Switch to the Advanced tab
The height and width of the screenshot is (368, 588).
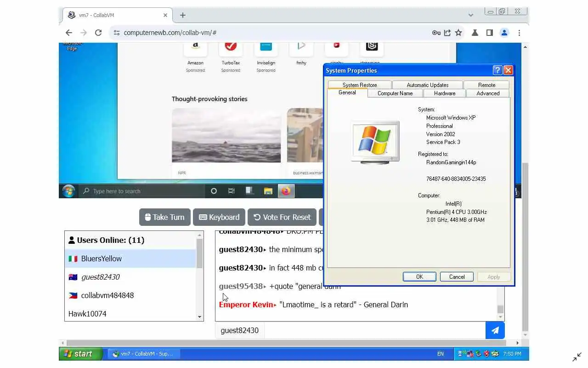pyautogui.click(x=488, y=93)
